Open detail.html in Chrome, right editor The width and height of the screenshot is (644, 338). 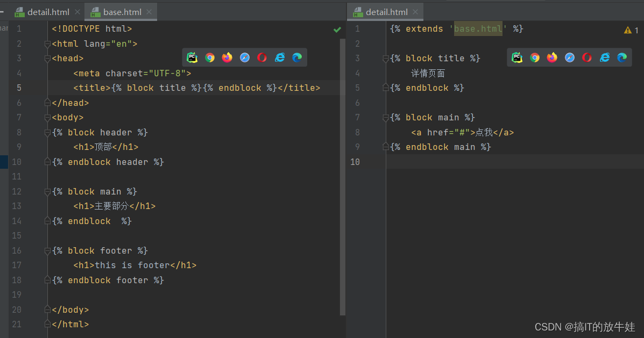[x=535, y=57]
